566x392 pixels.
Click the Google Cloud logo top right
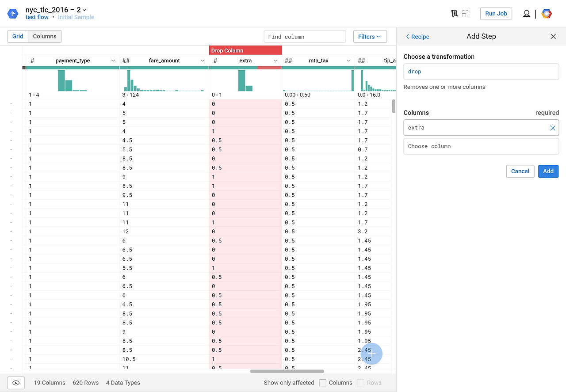tap(547, 14)
